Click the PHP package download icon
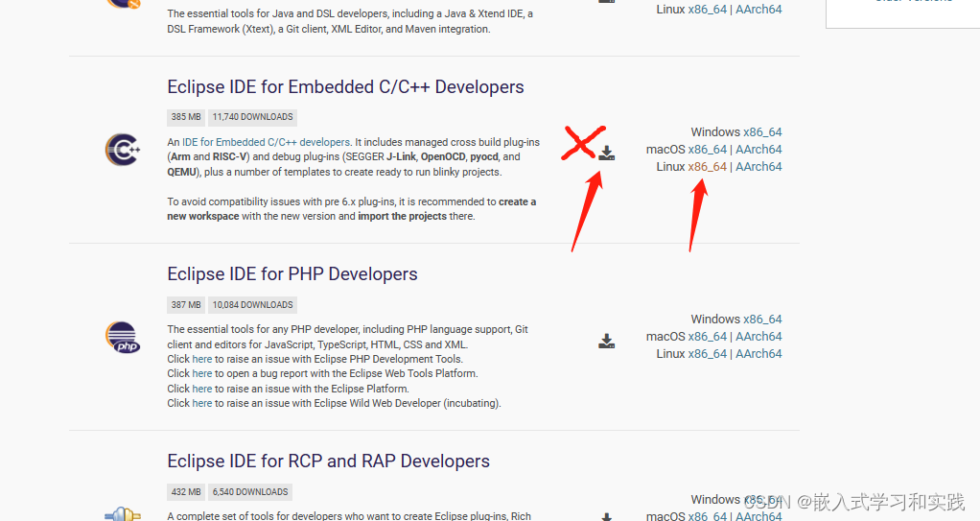980x521 pixels. point(606,341)
